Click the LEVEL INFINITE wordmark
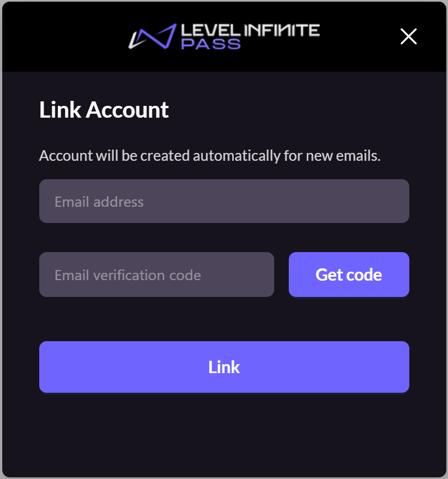 pyautogui.click(x=250, y=31)
